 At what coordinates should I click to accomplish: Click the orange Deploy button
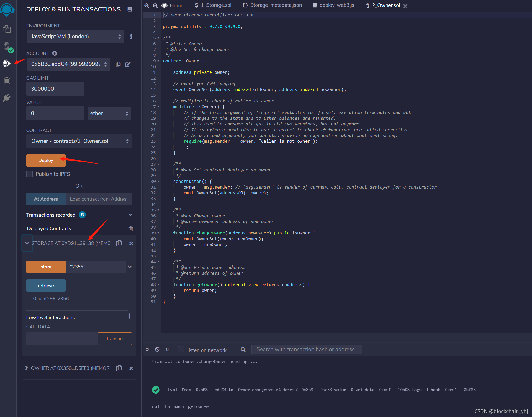(46, 160)
